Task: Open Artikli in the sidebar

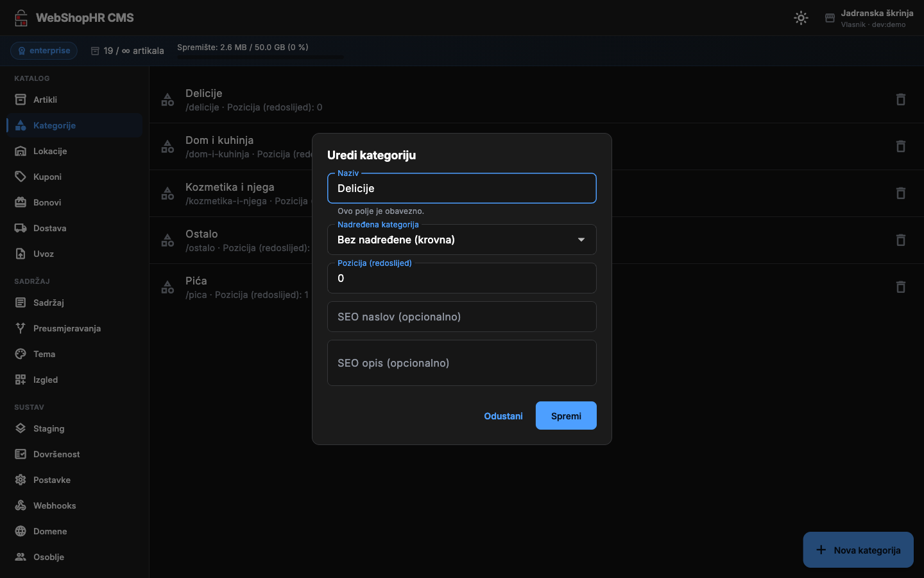Action: pyautogui.click(x=74, y=100)
